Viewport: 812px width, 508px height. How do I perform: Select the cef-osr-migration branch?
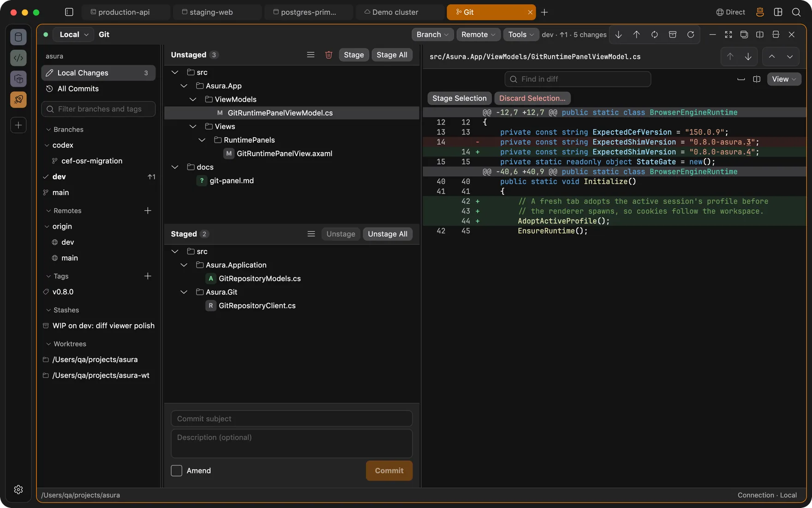point(98,161)
